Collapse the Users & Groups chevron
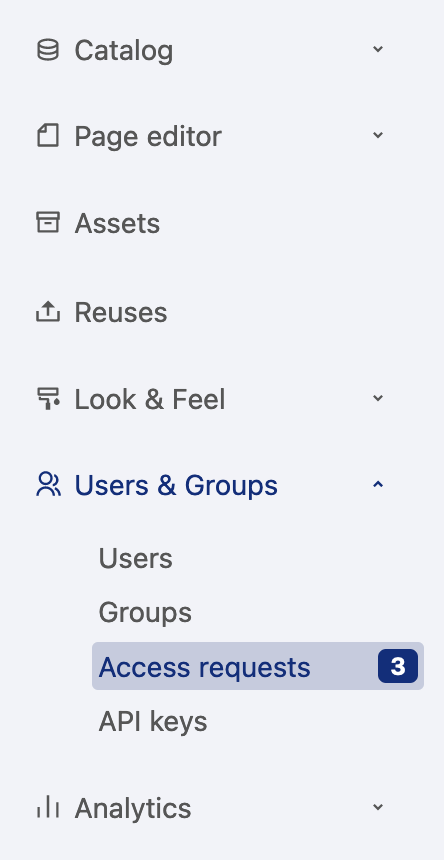The width and height of the screenshot is (444, 860). tap(378, 485)
